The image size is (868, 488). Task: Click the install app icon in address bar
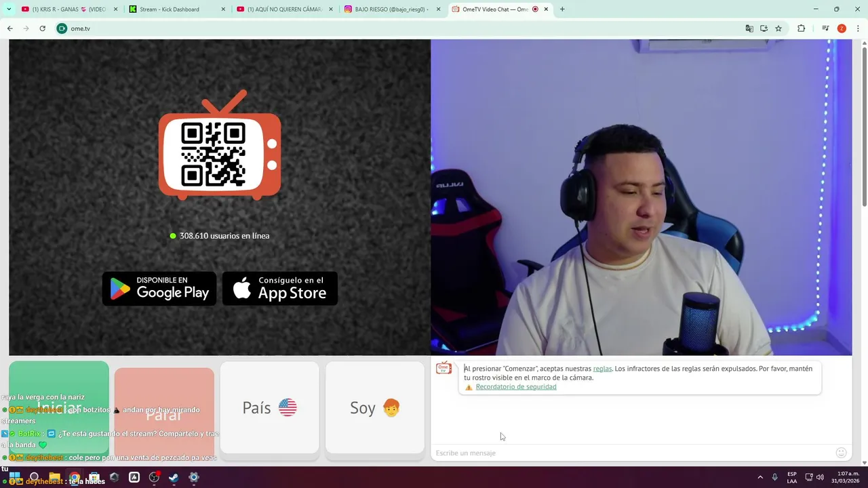pos(764,28)
